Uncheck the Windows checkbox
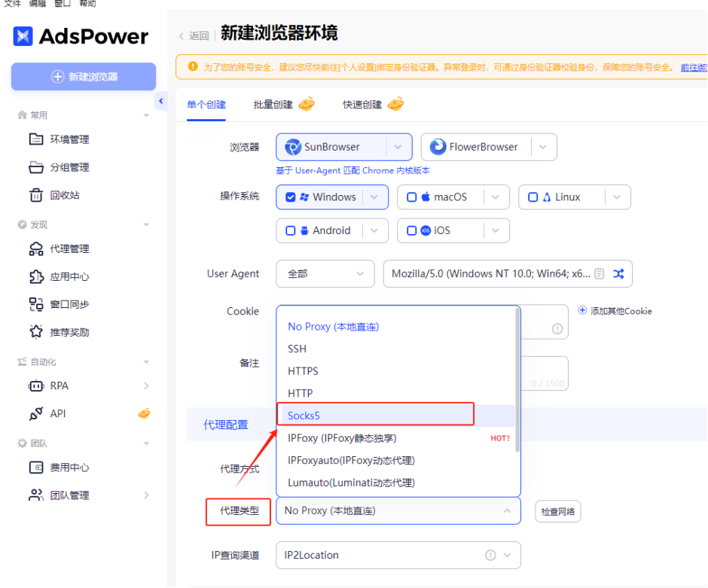 coord(290,197)
